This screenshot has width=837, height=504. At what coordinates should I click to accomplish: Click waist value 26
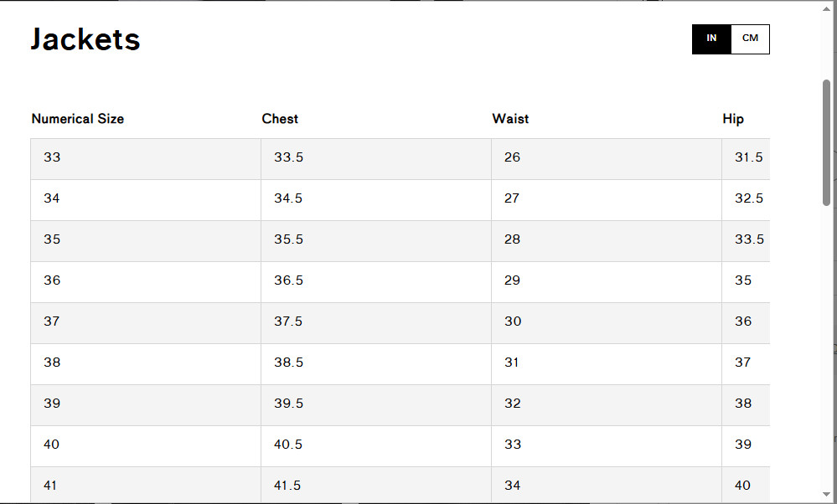tap(512, 157)
